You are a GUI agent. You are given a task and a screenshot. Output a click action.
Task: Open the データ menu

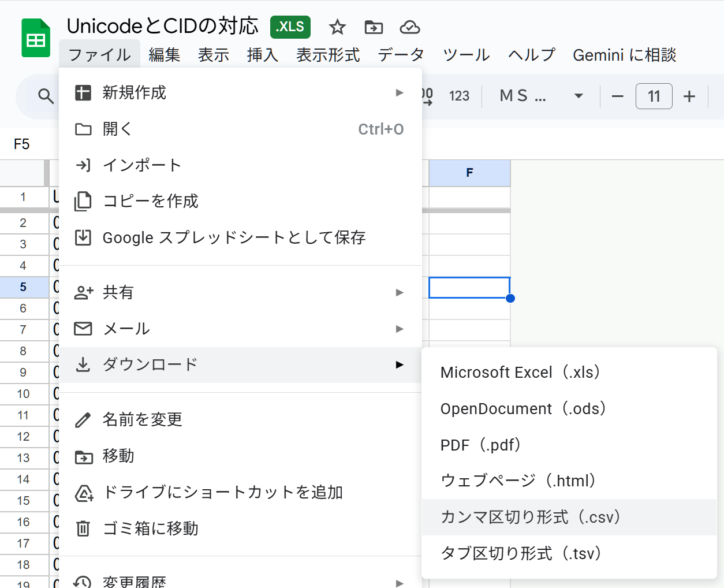click(x=401, y=55)
